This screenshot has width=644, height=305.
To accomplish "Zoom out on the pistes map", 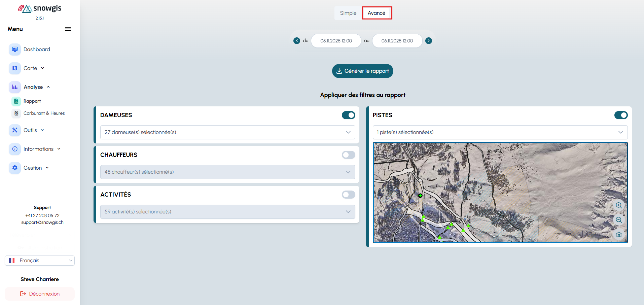I will pos(619,220).
